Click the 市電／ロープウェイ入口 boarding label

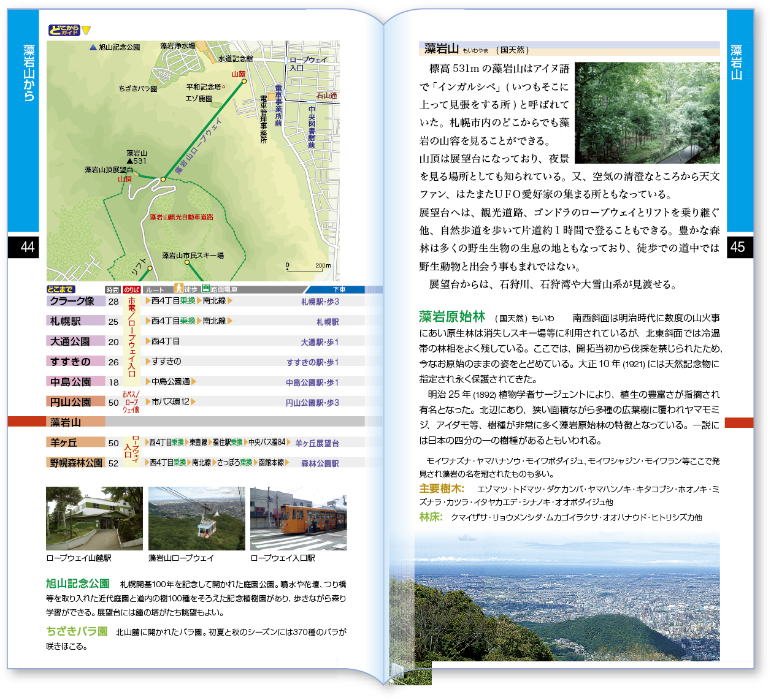[x=131, y=337]
